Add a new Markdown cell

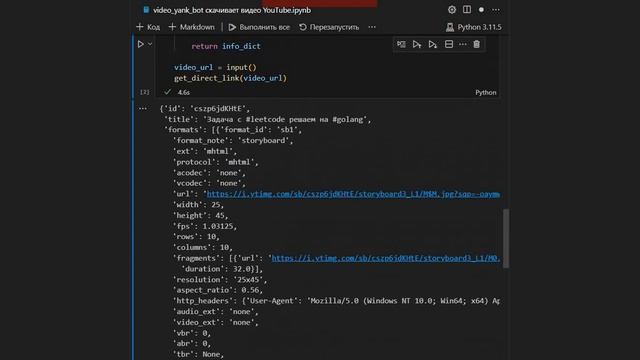click(191, 27)
